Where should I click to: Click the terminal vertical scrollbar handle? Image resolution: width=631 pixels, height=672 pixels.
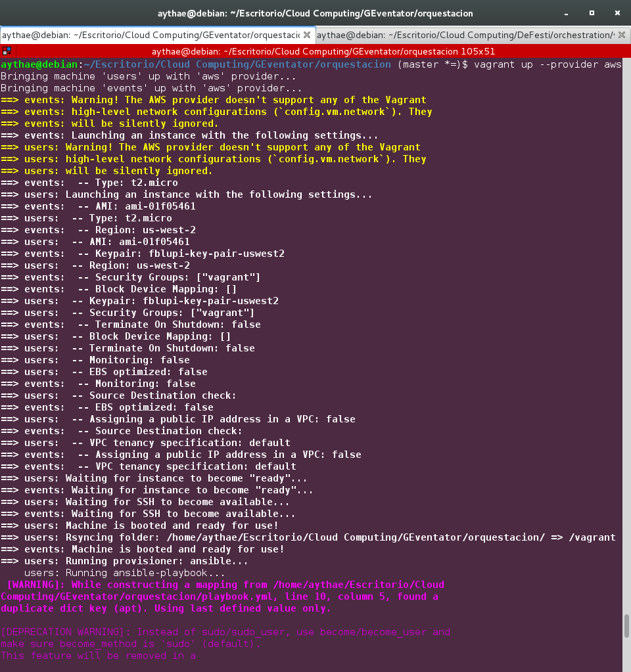click(x=626, y=626)
